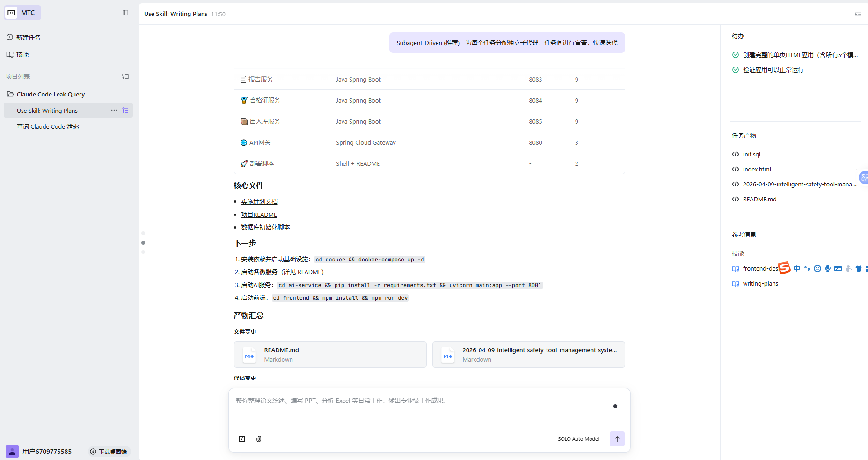Click the Sogou microphone voice input icon

tap(828, 268)
